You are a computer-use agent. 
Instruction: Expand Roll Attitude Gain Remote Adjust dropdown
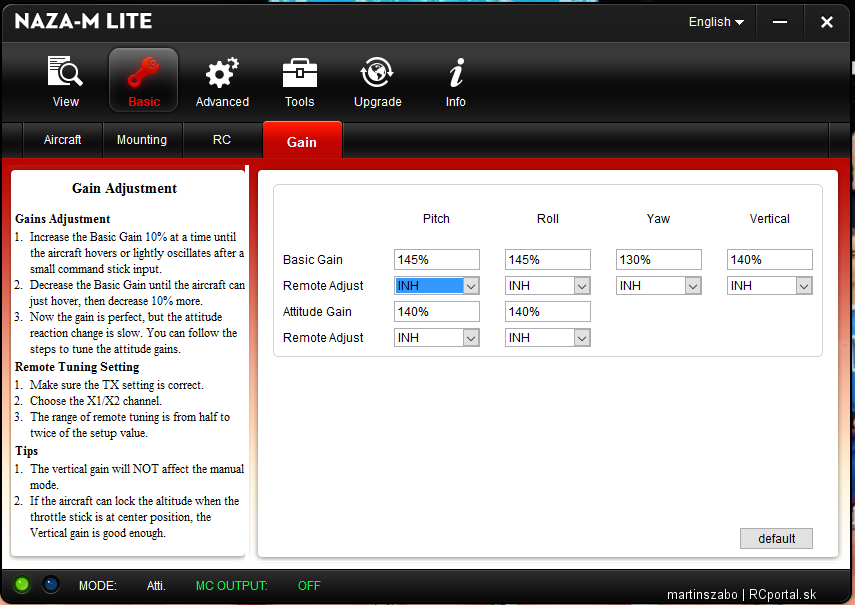point(582,338)
